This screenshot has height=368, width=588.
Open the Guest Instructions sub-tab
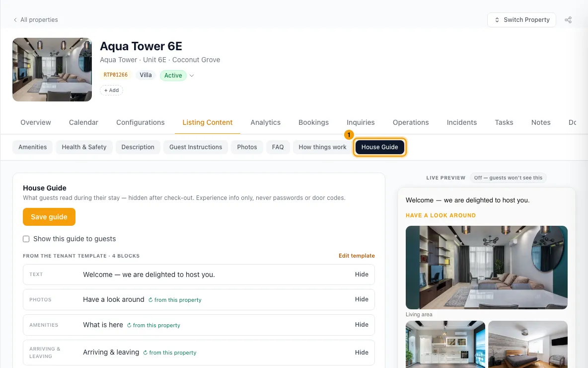click(196, 147)
